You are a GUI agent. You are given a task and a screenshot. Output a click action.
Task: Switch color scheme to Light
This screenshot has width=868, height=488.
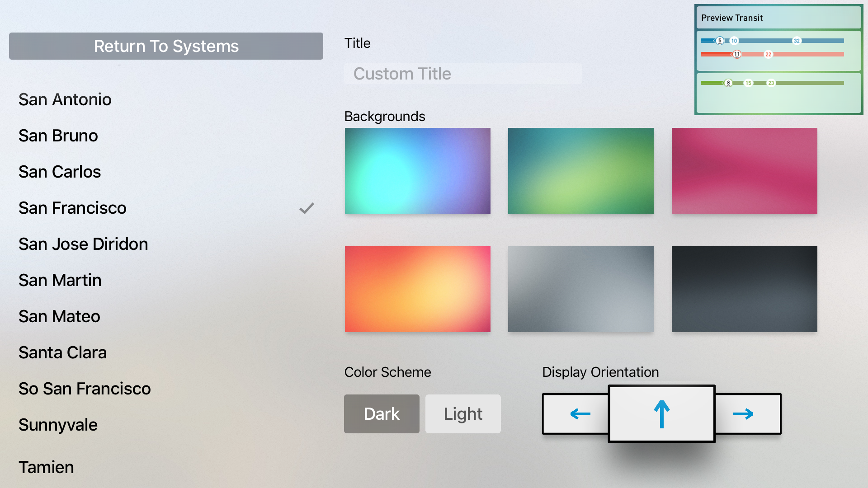[463, 414]
